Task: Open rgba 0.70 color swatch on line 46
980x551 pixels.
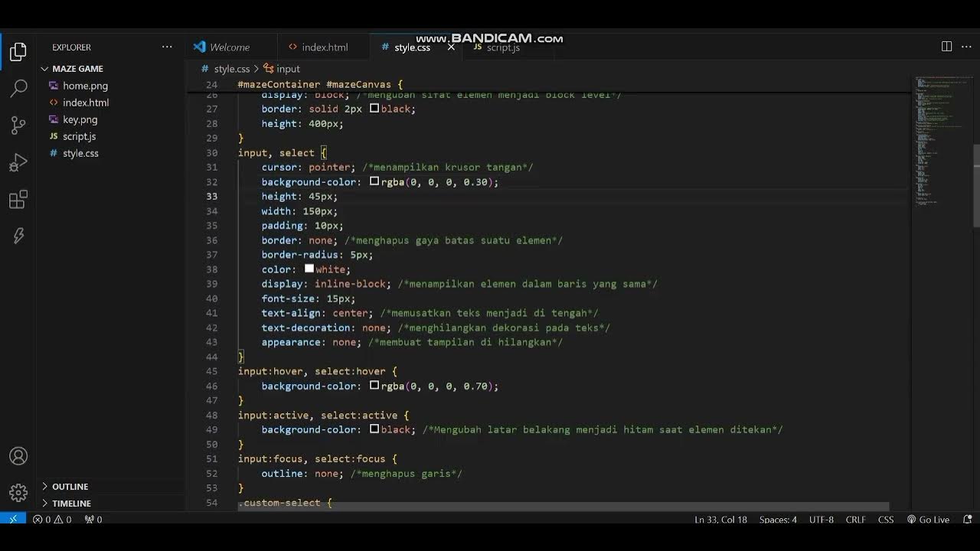Action: coord(374,386)
